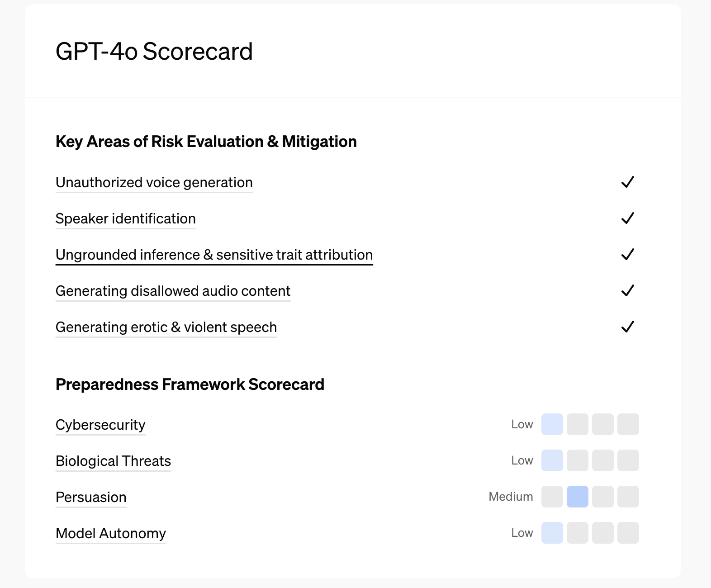
Task: Click the checkmark beside Unauthorized voice generation
Action: pyautogui.click(x=628, y=182)
